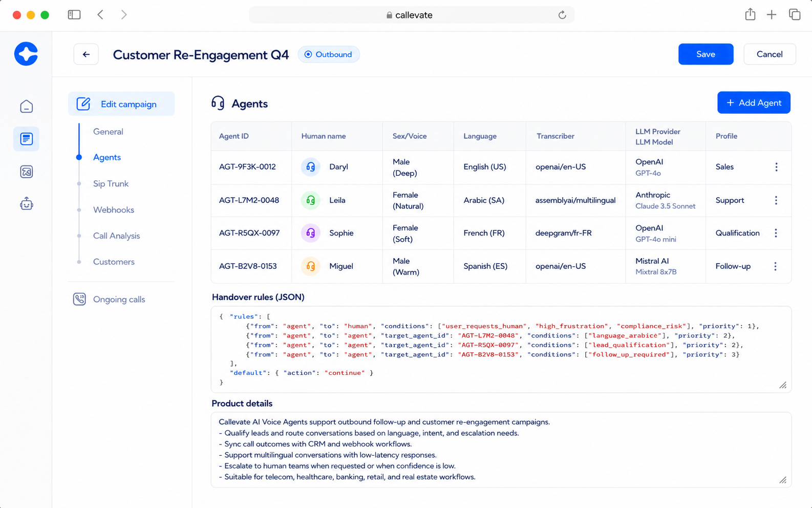812x508 pixels.
Task: Click the back arrow button
Action: pyautogui.click(x=86, y=54)
